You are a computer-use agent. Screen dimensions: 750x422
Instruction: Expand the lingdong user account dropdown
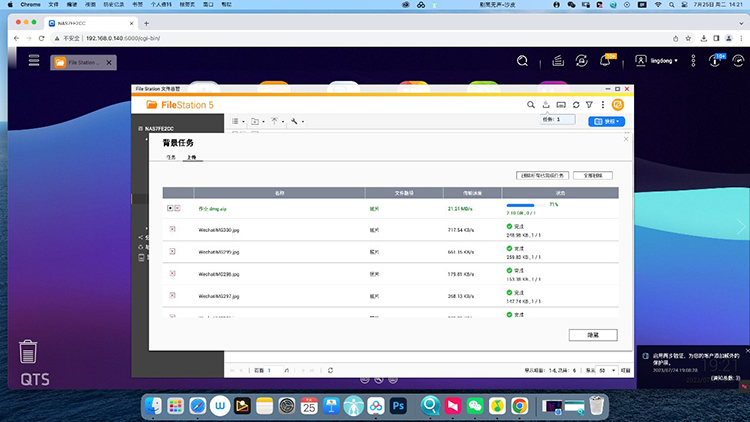tap(660, 61)
